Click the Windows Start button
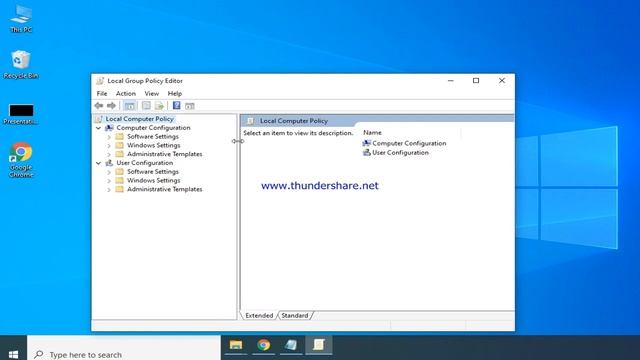This screenshot has height=360, width=640. tap(13, 354)
